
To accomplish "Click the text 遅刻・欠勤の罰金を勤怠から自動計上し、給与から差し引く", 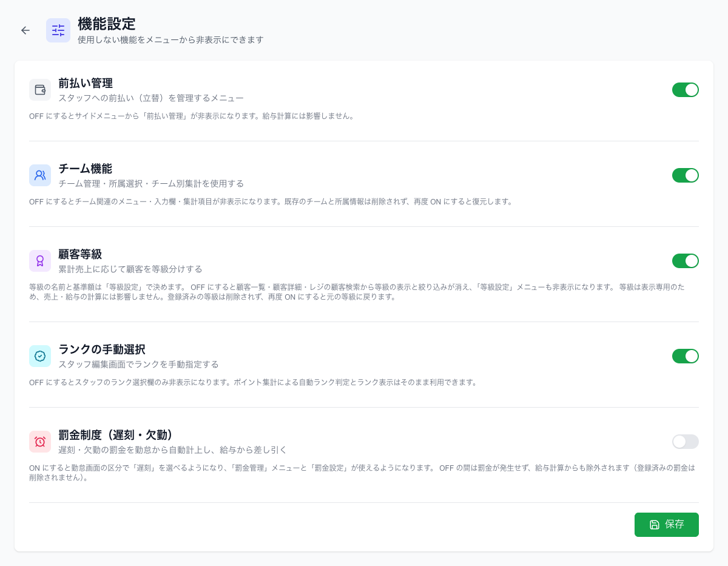I will click(x=173, y=450).
